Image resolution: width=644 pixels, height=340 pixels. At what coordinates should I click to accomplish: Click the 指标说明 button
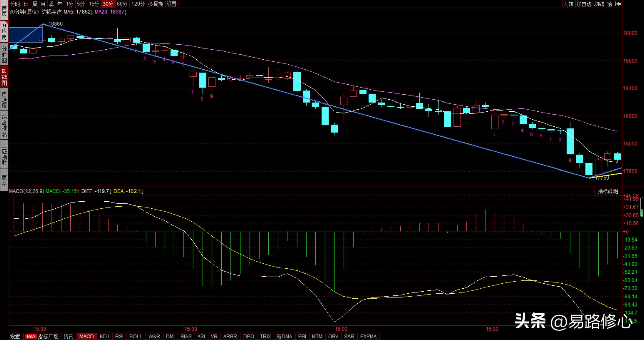607,191
